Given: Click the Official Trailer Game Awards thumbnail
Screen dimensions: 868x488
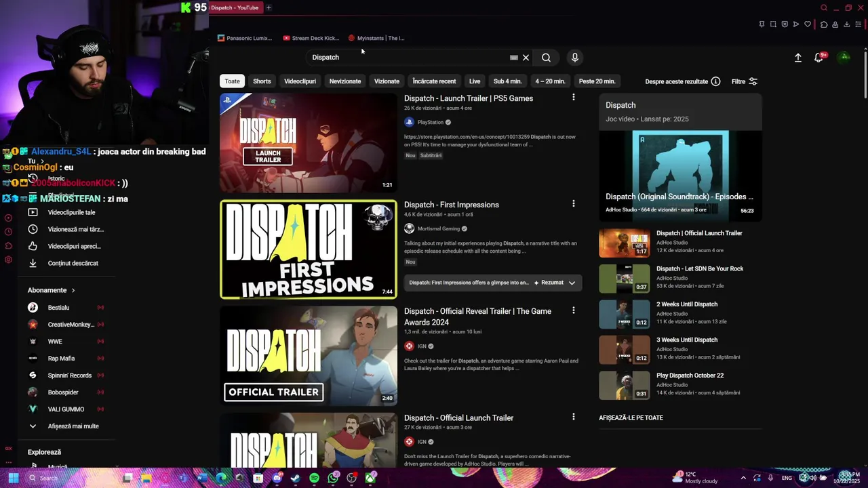Looking at the screenshot, I should point(309,356).
